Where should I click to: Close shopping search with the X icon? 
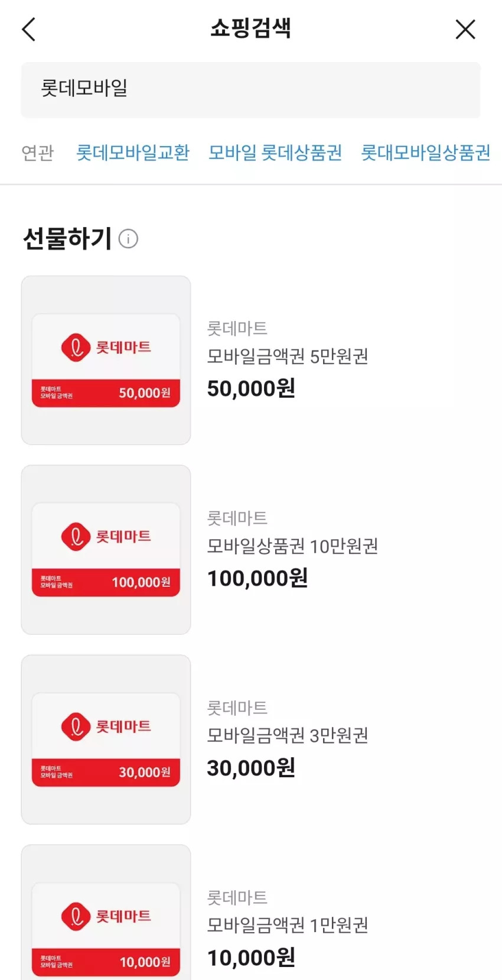(465, 30)
